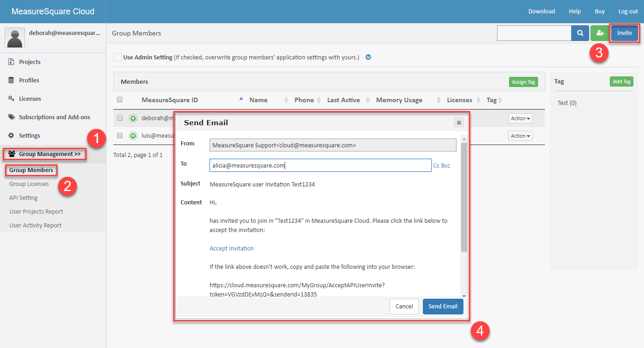644x348 pixels.
Task: Sort members by the Phone column
Action: click(304, 100)
